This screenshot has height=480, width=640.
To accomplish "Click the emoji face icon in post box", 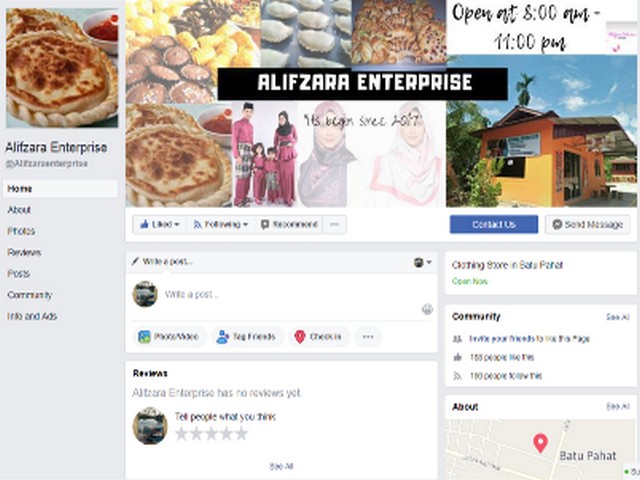I will (427, 309).
